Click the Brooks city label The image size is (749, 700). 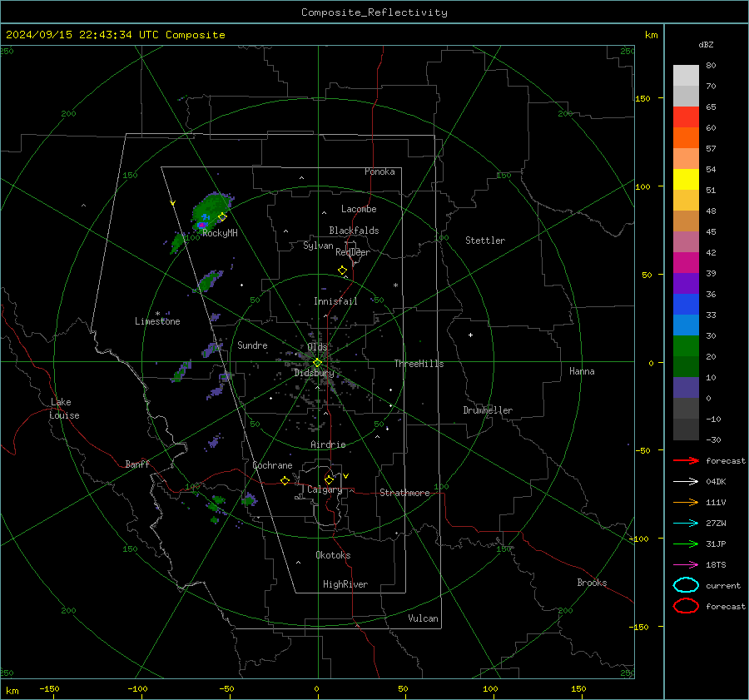click(592, 583)
